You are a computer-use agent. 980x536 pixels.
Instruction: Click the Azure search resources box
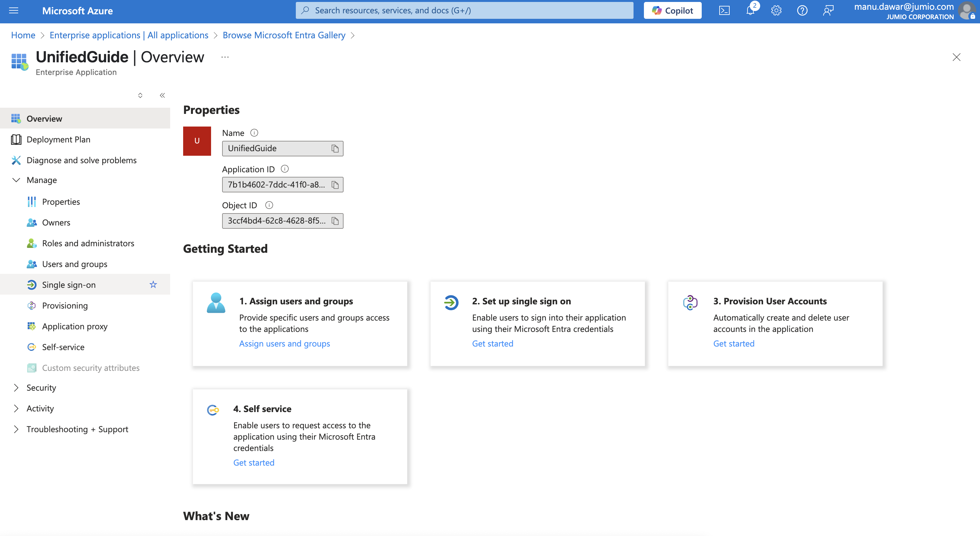click(x=464, y=11)
